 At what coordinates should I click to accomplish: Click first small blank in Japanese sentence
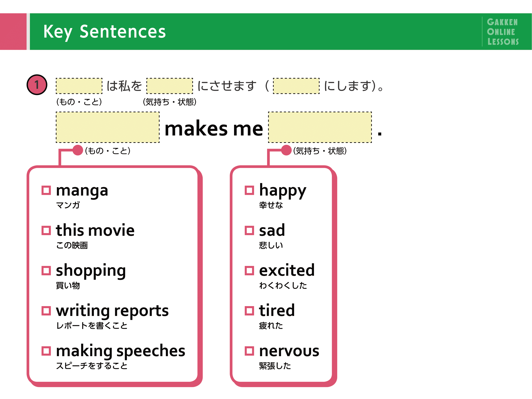(79, 86)
